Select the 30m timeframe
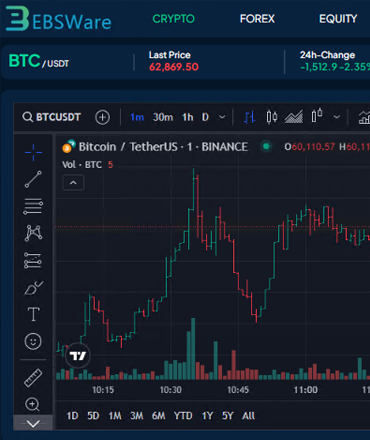370x440 pixels. point(163,117)
